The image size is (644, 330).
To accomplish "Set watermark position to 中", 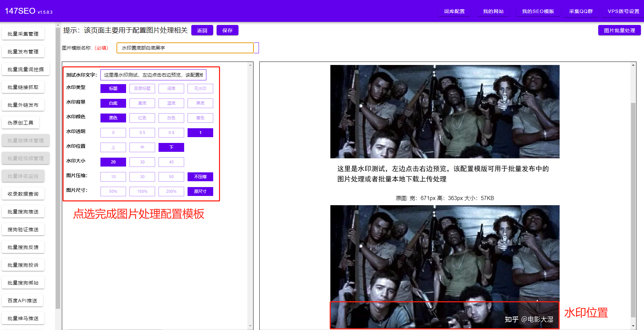I will 142,147.
